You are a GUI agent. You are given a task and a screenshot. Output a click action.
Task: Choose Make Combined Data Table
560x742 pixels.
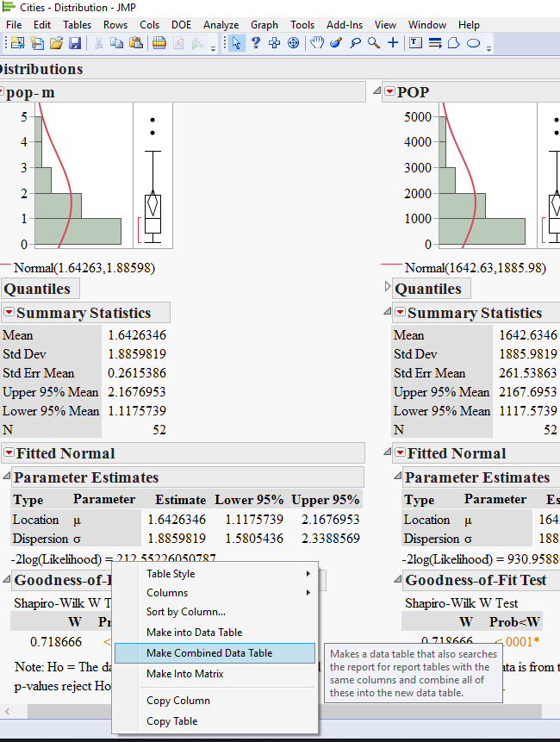pyautogui.click(x=215, y=653)
